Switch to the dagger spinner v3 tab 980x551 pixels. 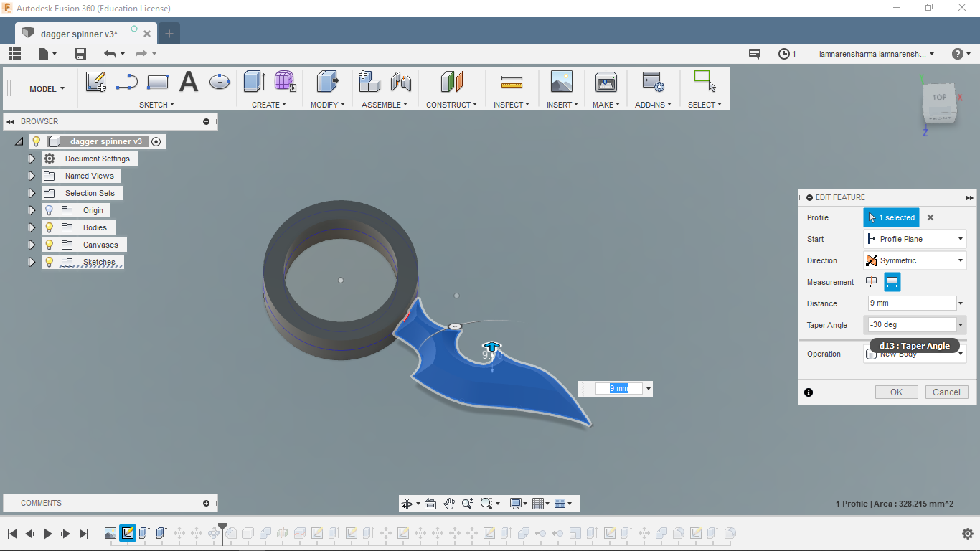pyautogui.click(x=79, y=34)
